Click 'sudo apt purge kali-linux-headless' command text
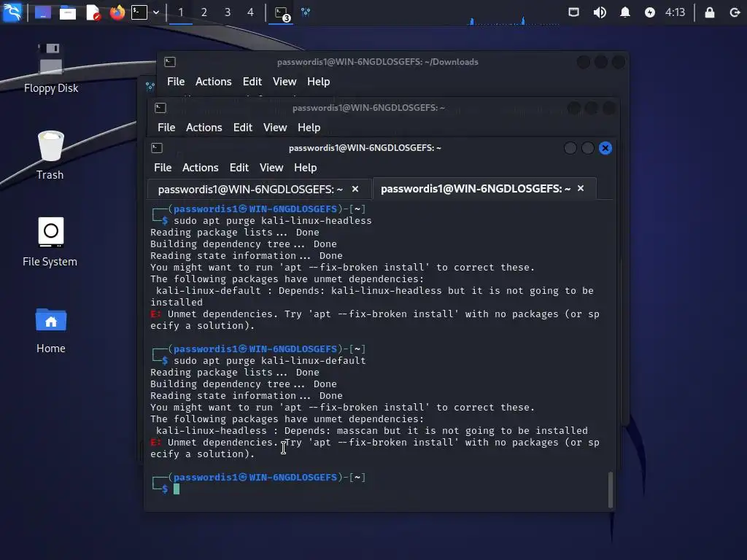This screenshot has width=747, height=560. 273,220
